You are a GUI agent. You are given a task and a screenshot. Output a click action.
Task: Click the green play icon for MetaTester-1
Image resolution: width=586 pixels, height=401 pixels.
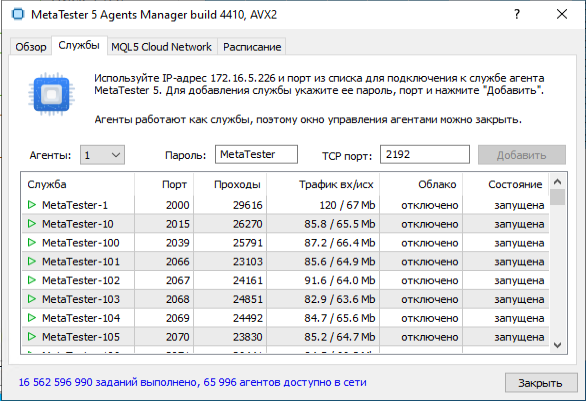(32, 205)
